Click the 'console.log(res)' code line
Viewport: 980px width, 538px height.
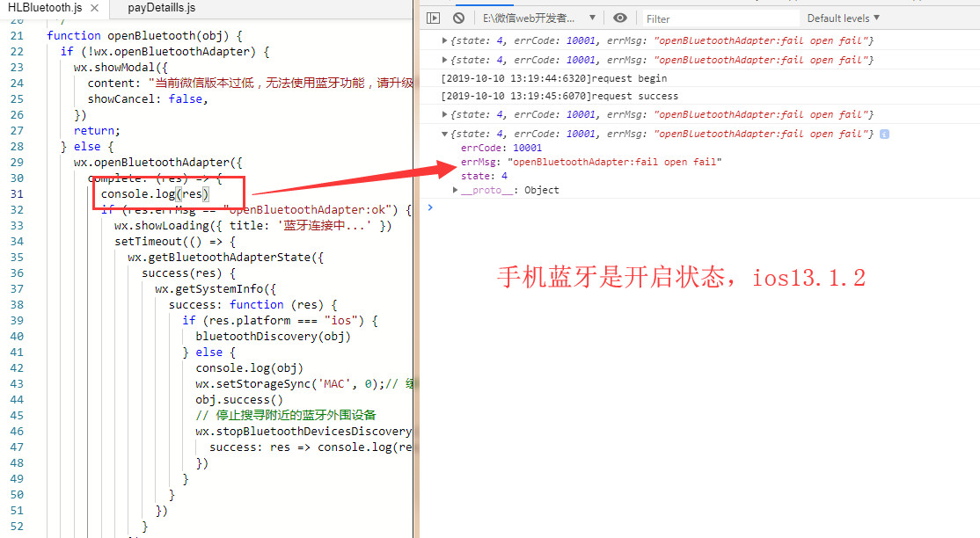[155, 193]
